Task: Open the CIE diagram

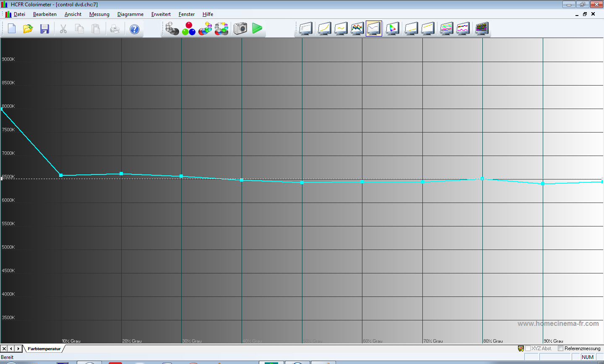Action: [x=392, y=29]
